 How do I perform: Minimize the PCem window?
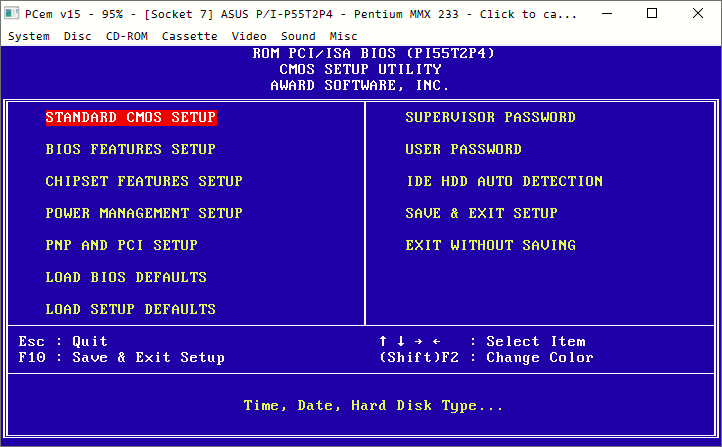(x=607, y=13)
